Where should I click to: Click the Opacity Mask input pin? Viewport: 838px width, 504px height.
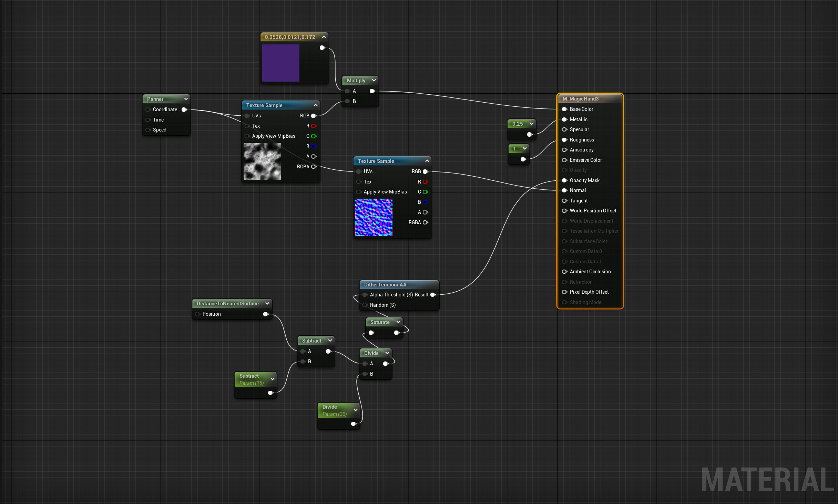click(564, 180)
